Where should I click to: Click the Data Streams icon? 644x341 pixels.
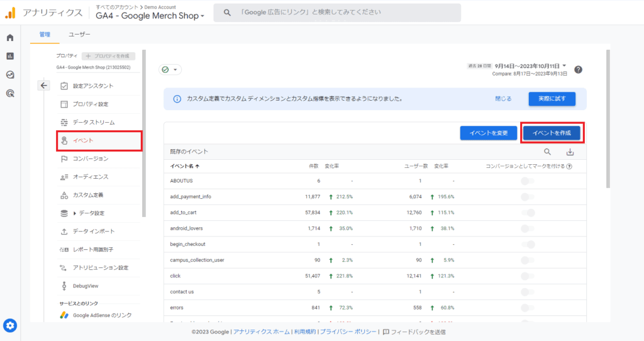(x=64, y=123)
